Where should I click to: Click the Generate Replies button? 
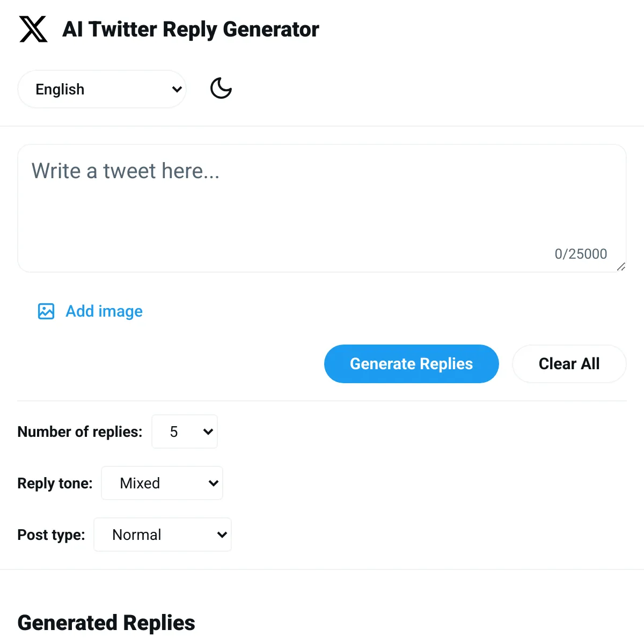click(x=412, y=364)
